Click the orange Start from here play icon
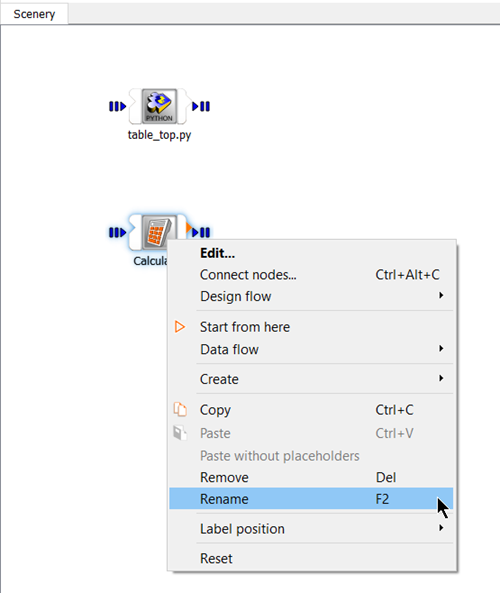The width and height of the screenshot is (500, 593). tap(180, 327)
